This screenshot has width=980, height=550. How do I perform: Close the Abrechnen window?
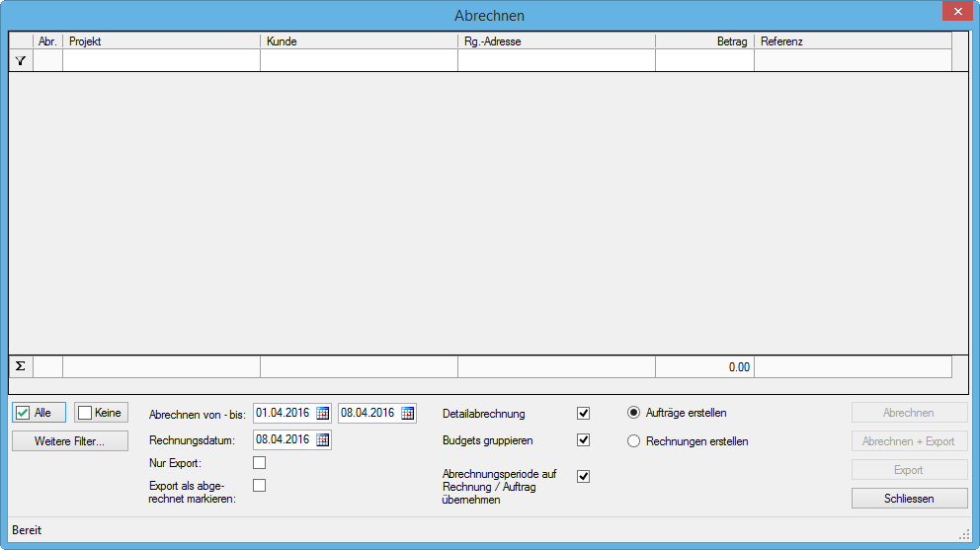[956, 11]
